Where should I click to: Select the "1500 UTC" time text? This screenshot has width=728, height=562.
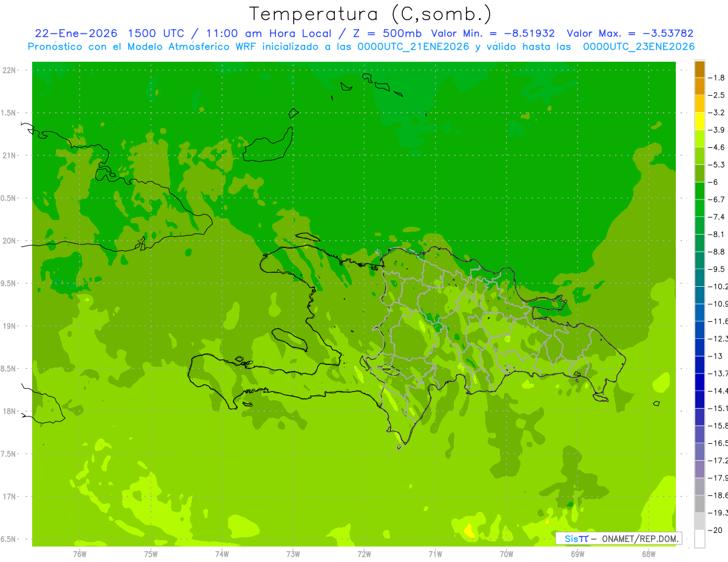coord(155,34)
